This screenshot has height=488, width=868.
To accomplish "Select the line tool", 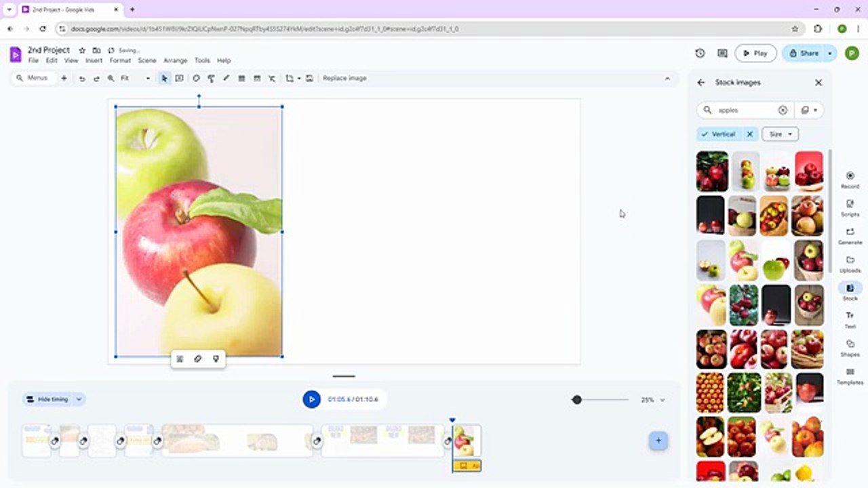I will point(226,78).
